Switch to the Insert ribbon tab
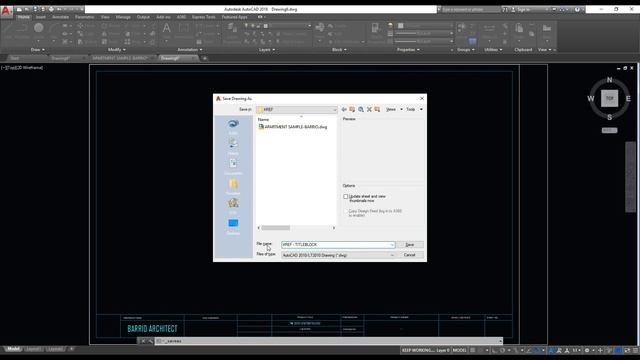The height and width of the screenshot is (360, 640). 40,17
